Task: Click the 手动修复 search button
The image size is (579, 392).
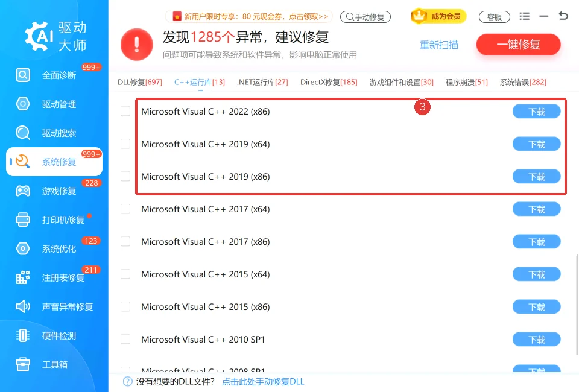Action: (365, 17)
